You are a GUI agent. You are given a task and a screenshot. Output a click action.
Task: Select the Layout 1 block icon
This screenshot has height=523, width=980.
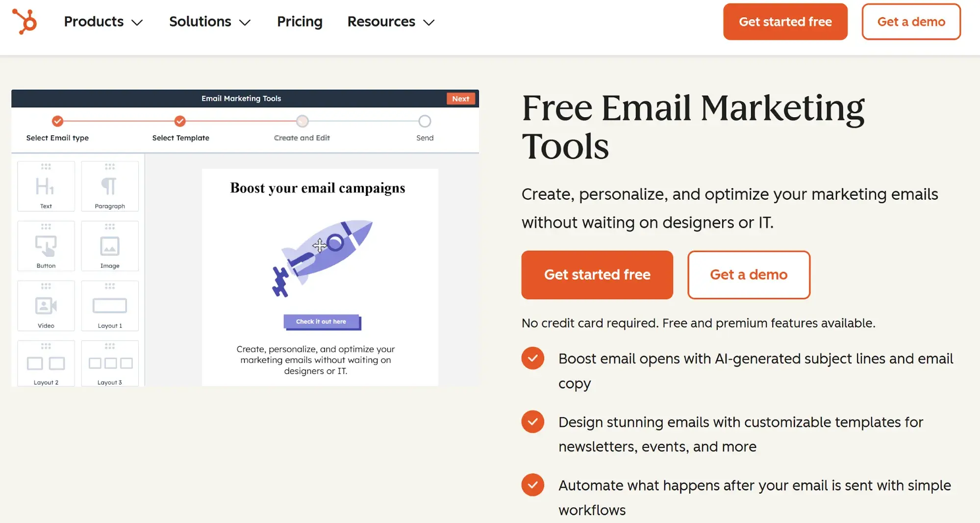pos(110,305)
